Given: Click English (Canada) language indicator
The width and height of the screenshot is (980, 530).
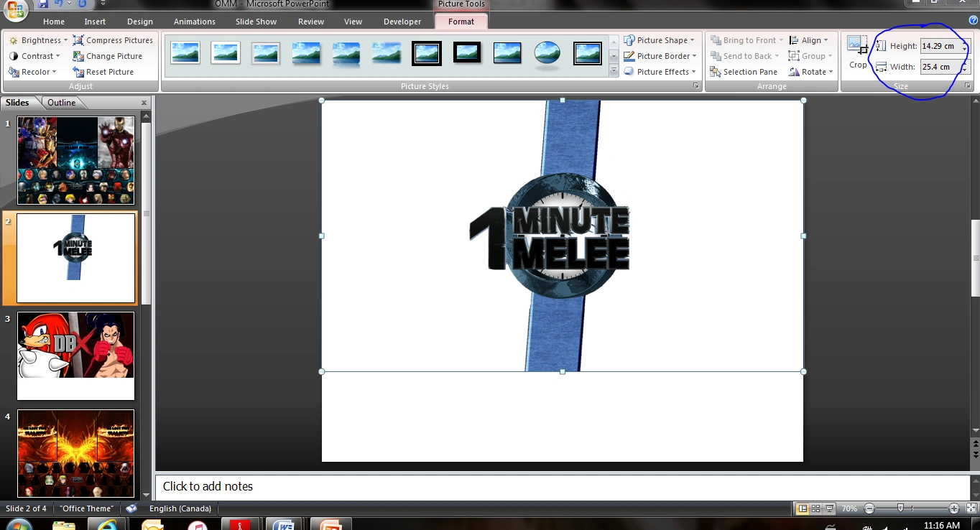Looking at the screenshot, I should pyautogui.click(x=180, y=508).
